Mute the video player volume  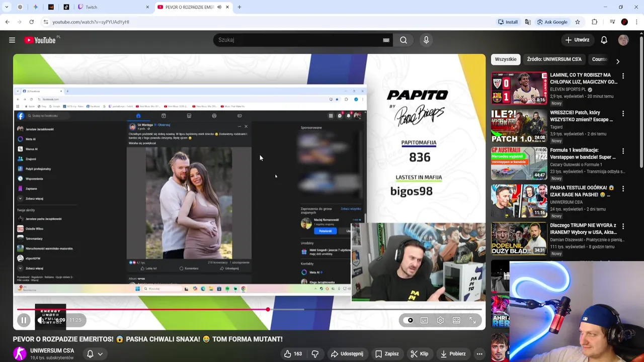tap(41, 320)
